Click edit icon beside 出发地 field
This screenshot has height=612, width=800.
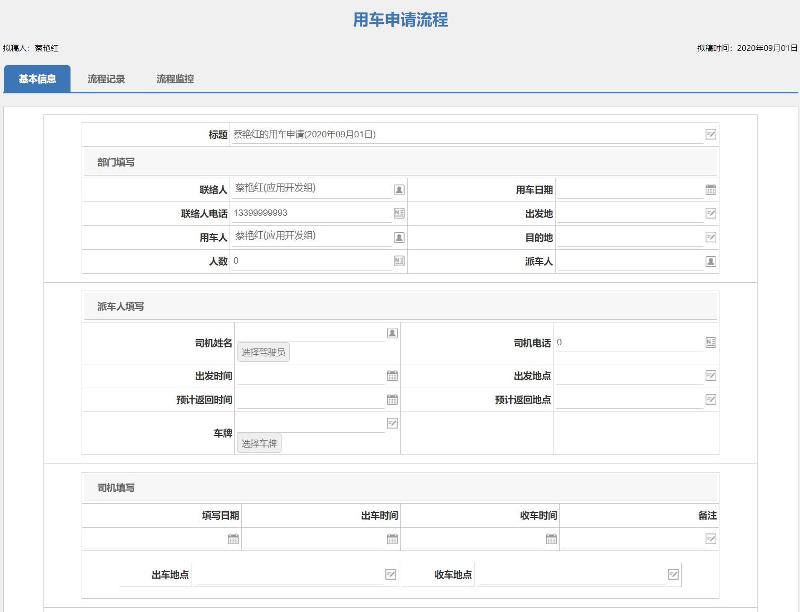(x=711, y=213)
